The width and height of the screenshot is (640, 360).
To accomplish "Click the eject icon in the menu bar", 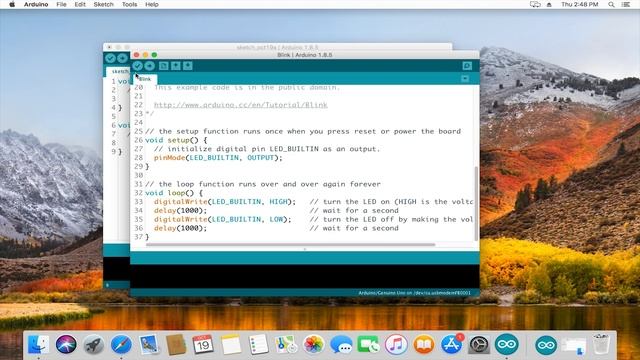I will click(549, 4).
